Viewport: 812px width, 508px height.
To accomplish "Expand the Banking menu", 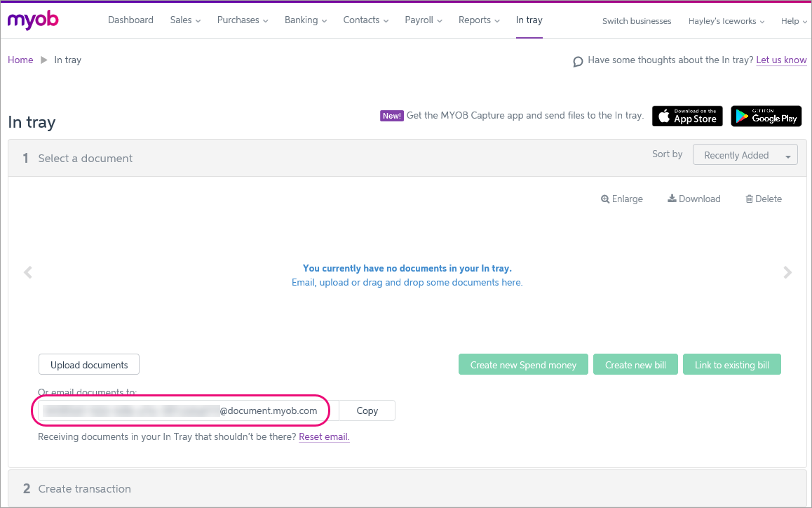I will pyautogui.click(x=306, y=20).
